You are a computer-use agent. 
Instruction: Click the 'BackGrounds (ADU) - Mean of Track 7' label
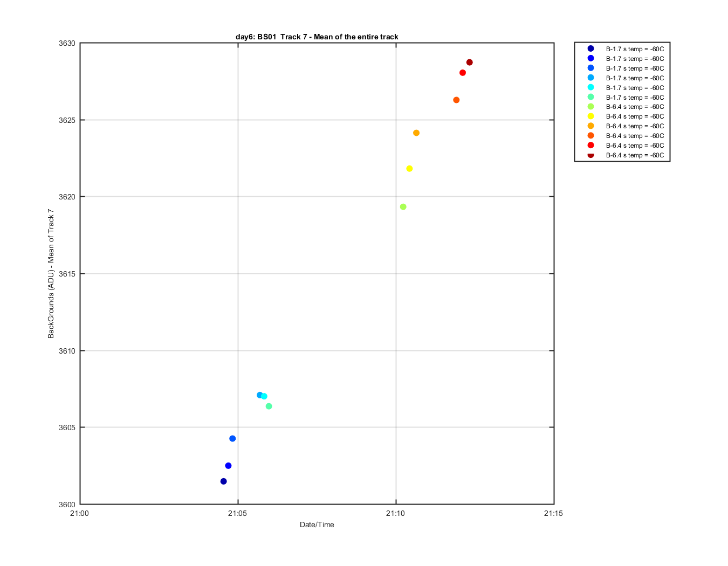point(51,273)
